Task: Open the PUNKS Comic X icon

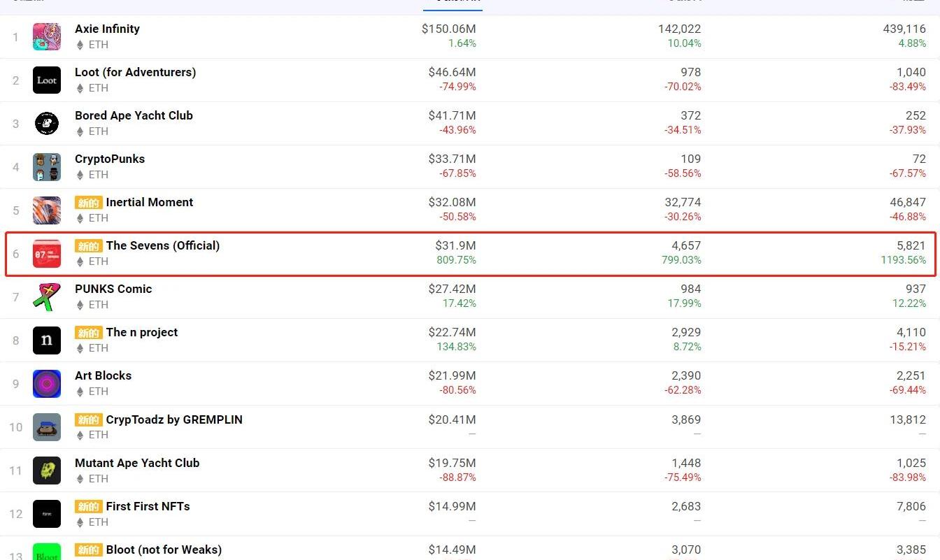Action: click(x=47, y=297)
